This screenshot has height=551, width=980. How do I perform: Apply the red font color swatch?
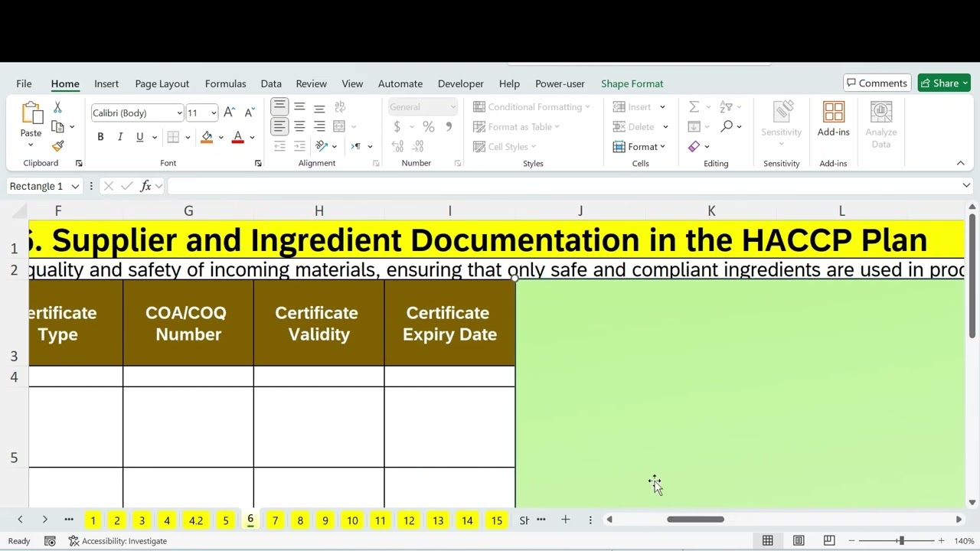(x=238, y=137)
